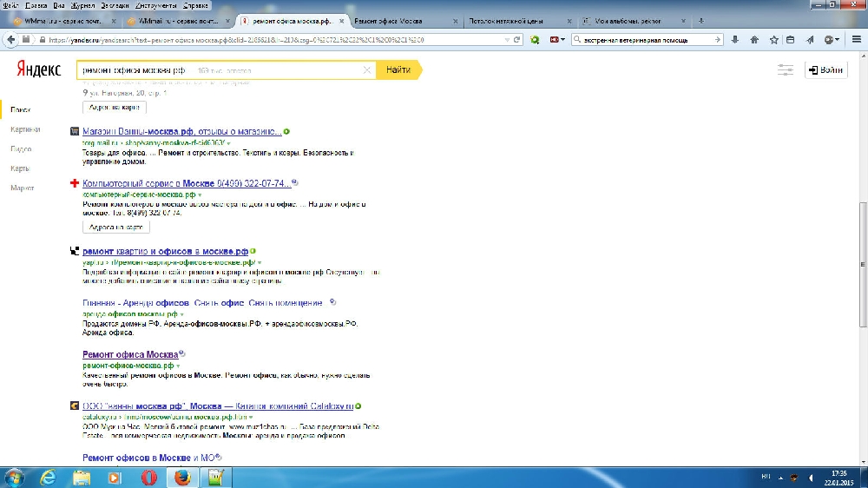
Task: Click 'Адреса на карте' button under Компьютерный сервис
Action: click(x=115, y=228)
